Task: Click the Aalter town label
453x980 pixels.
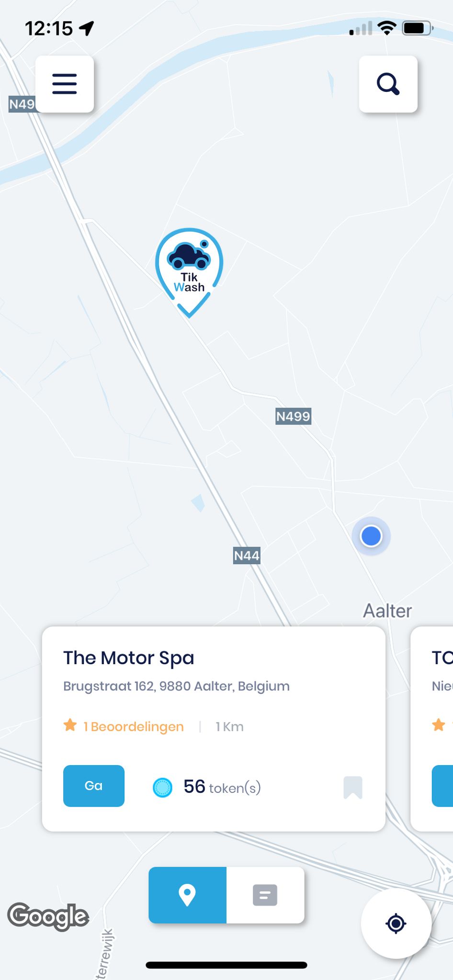Action: [x=387, y=611]
